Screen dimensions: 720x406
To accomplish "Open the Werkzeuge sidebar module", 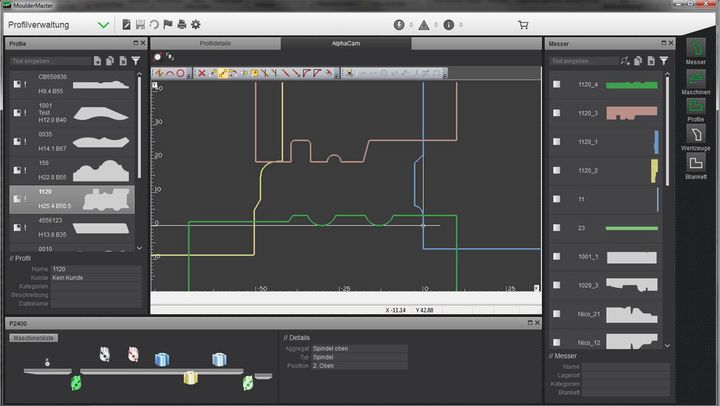I will coord(696,135).
